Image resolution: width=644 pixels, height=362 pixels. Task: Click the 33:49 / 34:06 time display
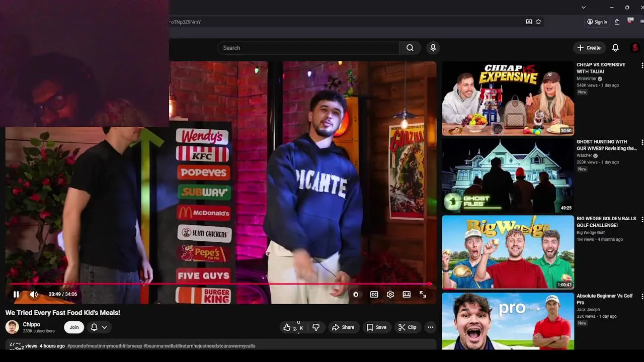click(x=63, y=295)
